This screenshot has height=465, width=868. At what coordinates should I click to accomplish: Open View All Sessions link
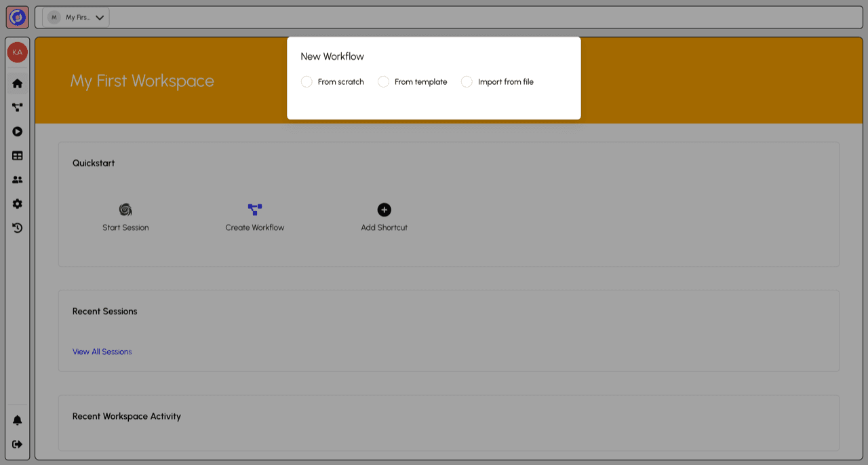click(102, 352)
